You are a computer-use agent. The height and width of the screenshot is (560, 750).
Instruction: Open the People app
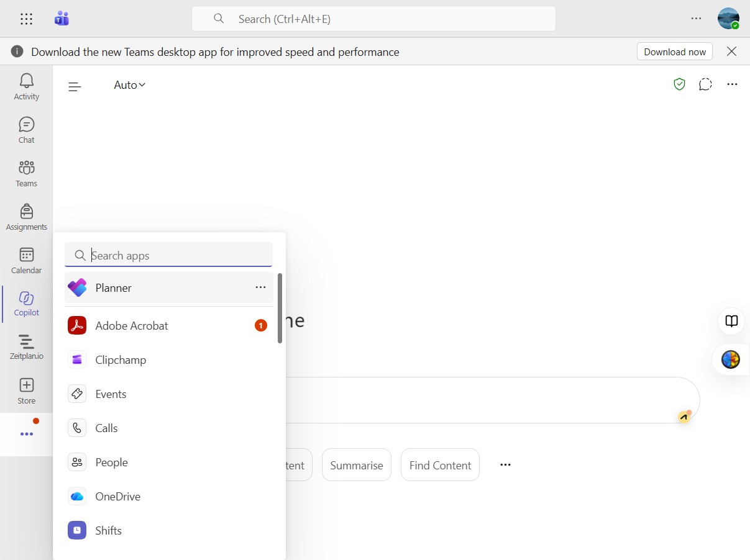coord(169,462)
